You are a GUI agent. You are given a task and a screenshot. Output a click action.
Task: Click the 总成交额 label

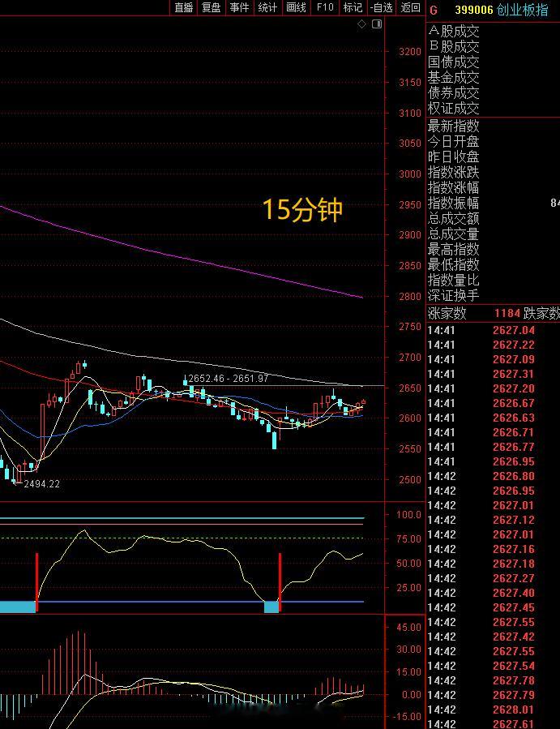click(453, 218)
